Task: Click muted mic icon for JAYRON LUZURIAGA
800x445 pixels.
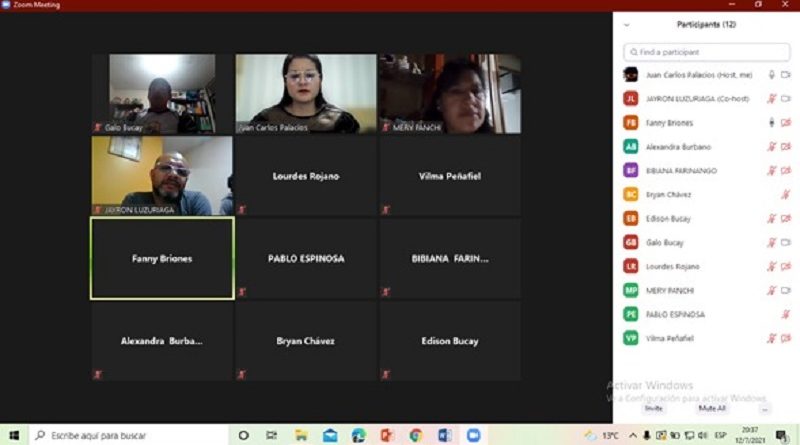Action: [x=771, y=99]
